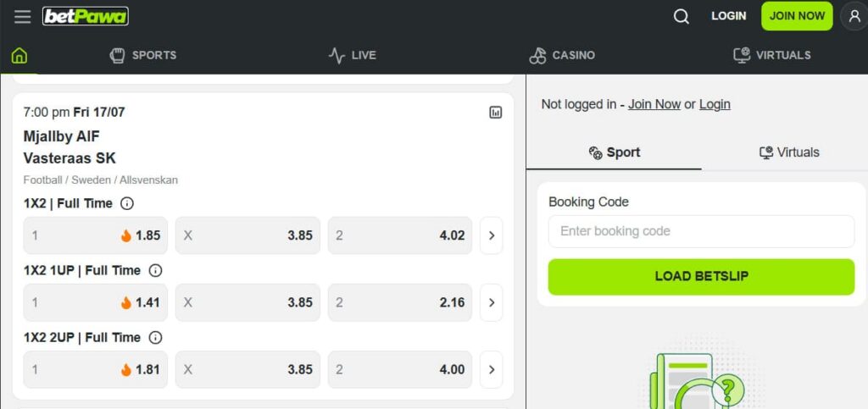The height and width of the screenshot is (409, 868).
Task: Expand more 1X2 2UP Full Time options
Action: [492, 370]
